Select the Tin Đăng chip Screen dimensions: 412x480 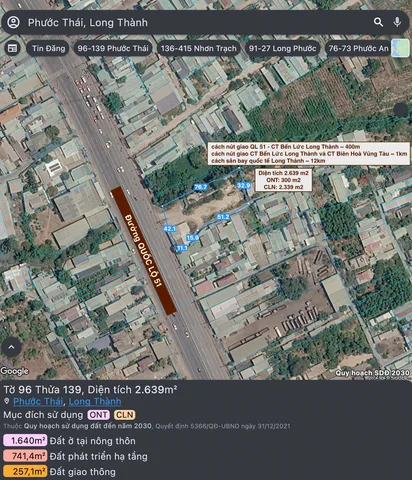pos(48,48)
